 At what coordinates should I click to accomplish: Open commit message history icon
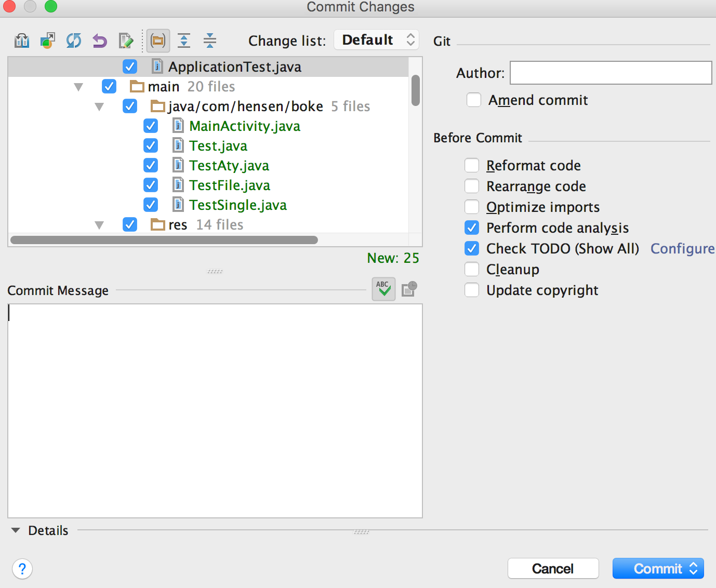[x=409, y=289]
